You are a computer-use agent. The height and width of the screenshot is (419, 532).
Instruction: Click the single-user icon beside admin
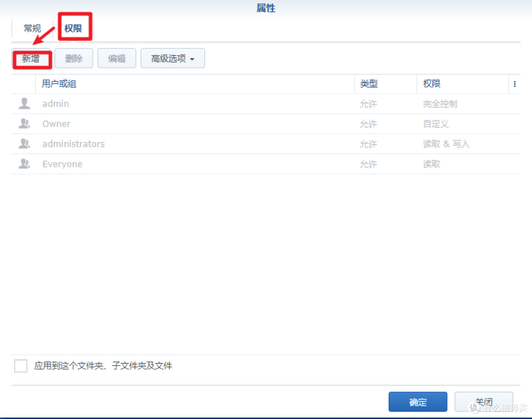click(x=24, y=104)
